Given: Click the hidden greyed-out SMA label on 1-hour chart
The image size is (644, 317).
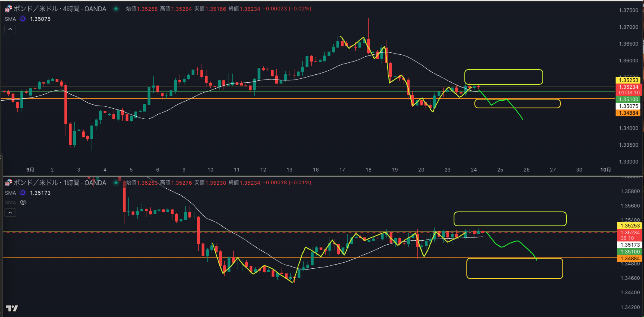Looking at the screenshot, I should 10,202.
